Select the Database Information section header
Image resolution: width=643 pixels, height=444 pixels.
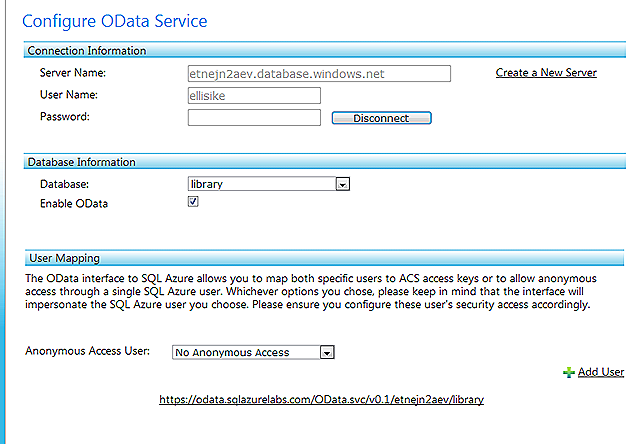(x=324, y=162)
